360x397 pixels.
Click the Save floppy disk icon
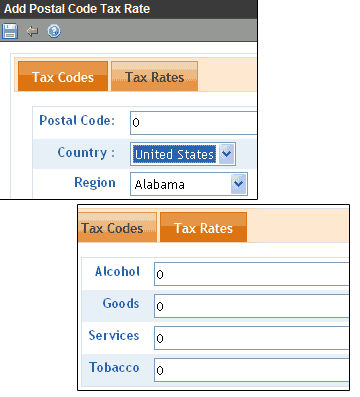click(10, 31)
